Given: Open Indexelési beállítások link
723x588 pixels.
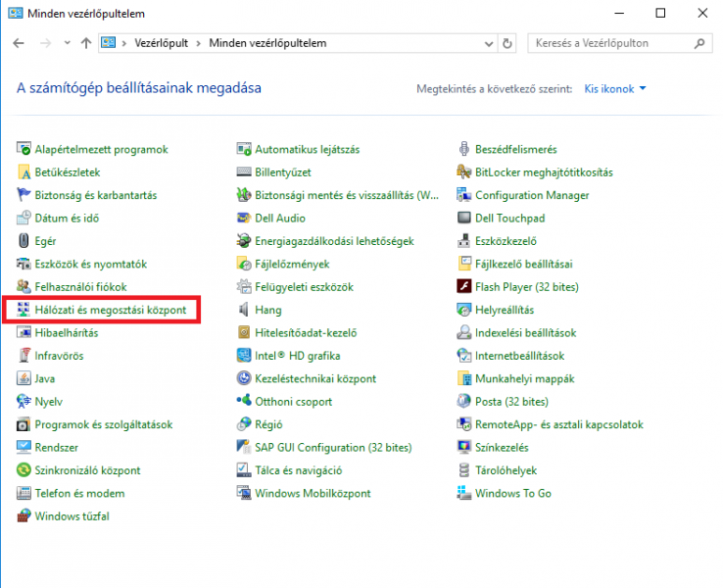Looking at the screenshot, I should (x=526, y=332).
